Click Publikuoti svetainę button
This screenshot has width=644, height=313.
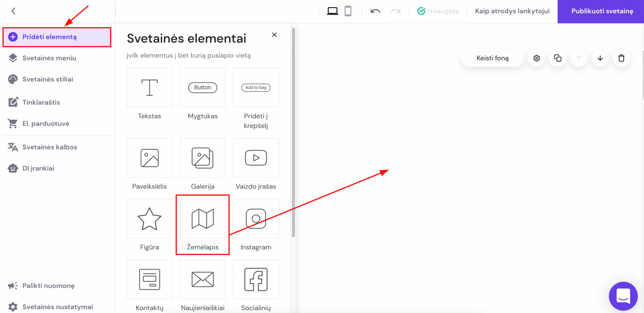601,11
